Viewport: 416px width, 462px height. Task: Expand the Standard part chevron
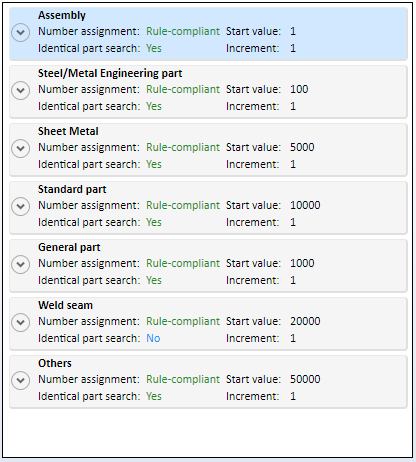click(21, 206)
